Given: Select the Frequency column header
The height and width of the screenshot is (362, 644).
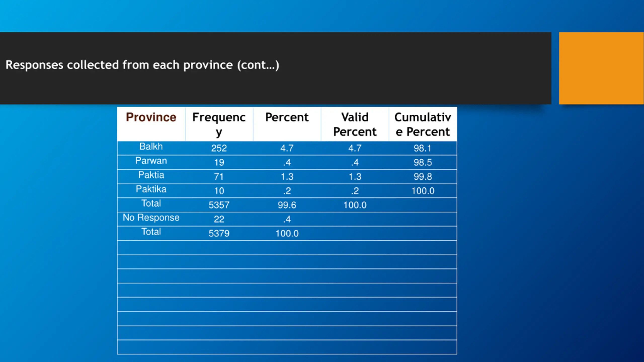Looking at the screenshot, I should 219,124.
